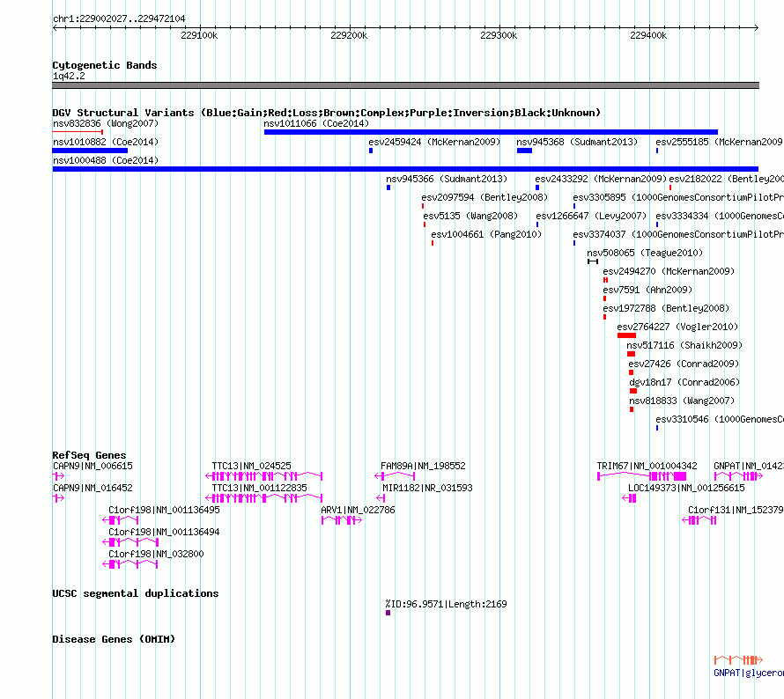Viewport: 784px width, 699px height.
Task: Select the FAM89A|NM_198552 gene label
Action: (x=423, y=466)
